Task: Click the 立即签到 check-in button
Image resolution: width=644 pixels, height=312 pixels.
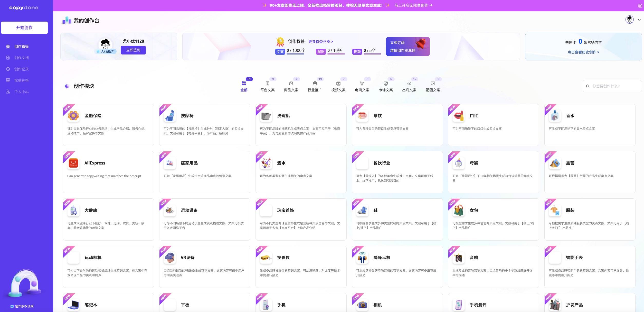Action: click(x=133, y=50)
